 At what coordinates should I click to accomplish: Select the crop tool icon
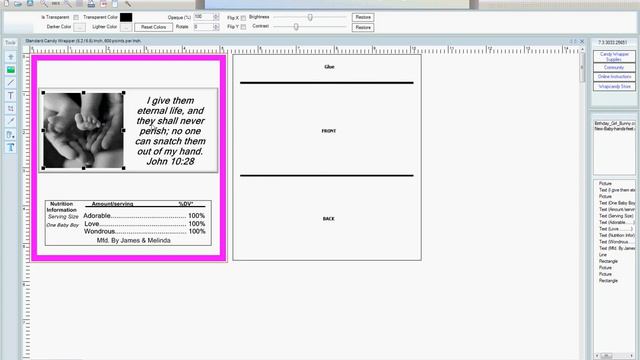point(11,109)
